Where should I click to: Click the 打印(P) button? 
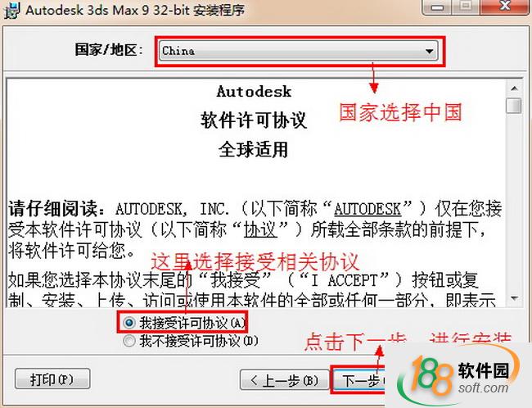(x=52, y=379)
